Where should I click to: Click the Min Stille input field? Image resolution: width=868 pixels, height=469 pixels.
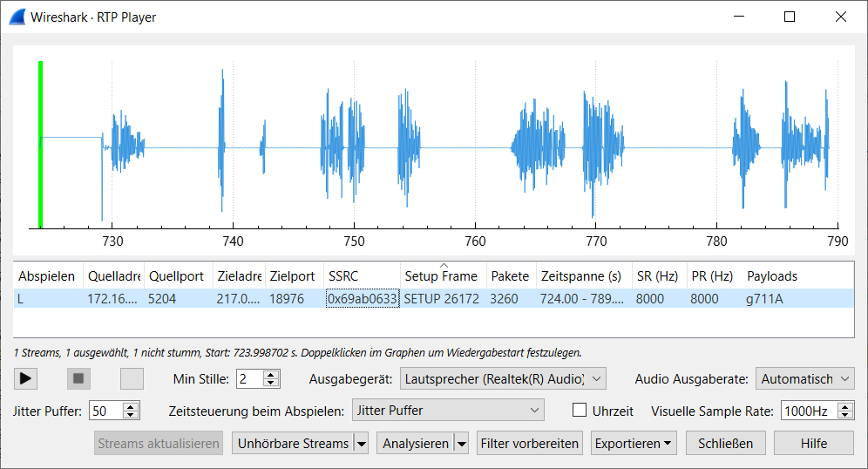(x=249, y=378)
